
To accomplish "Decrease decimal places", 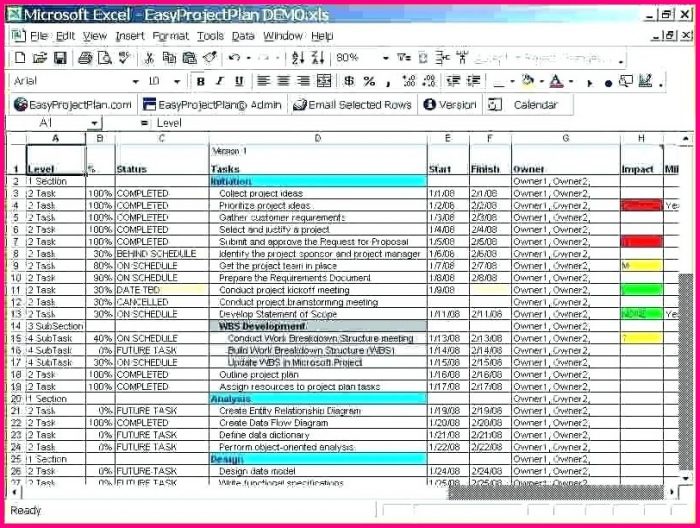I will coord(429,81).
